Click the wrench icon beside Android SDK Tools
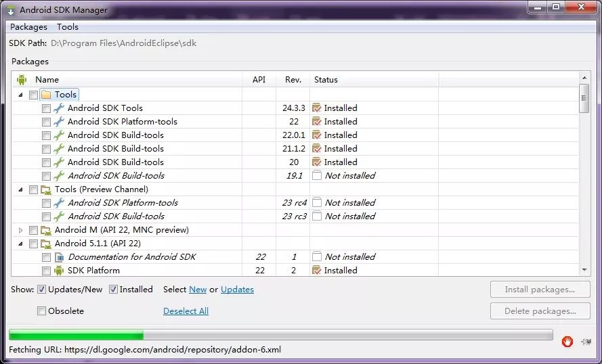The width and height of the screenshot is (602, 364). click(x=59, y=108)
